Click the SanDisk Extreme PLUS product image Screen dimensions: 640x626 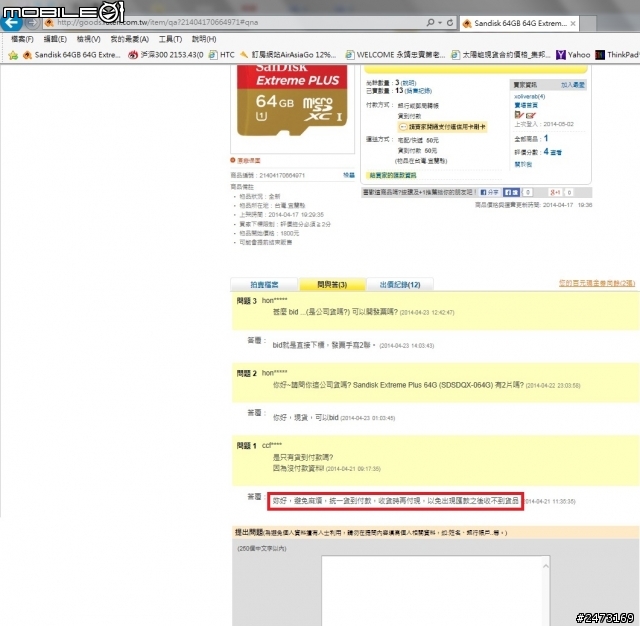coord(292,100)
